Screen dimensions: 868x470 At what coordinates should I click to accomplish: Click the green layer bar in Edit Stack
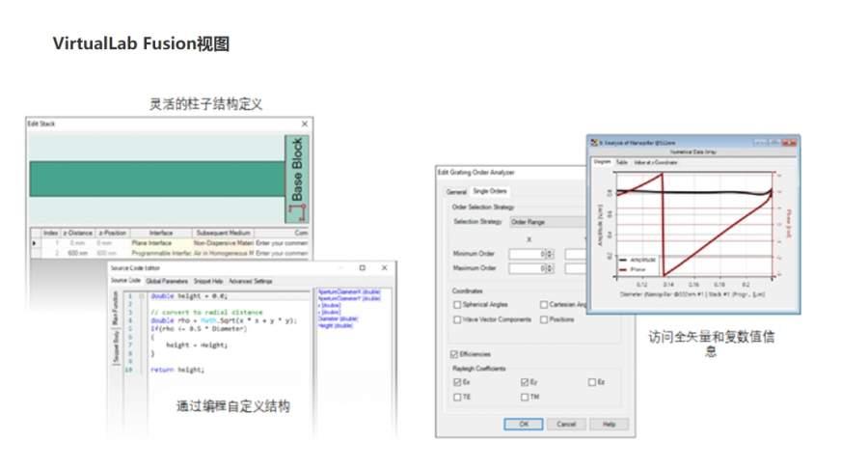point(157,179)
